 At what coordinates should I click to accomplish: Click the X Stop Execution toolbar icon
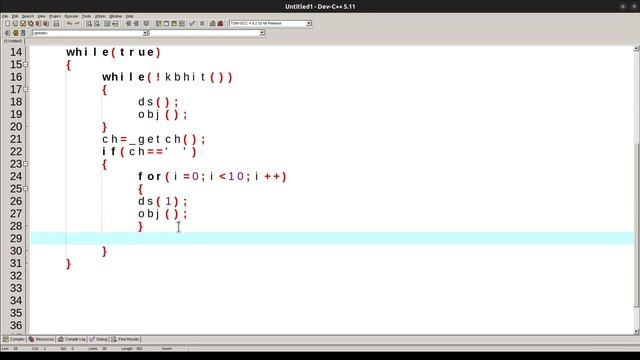pos(202,23)
